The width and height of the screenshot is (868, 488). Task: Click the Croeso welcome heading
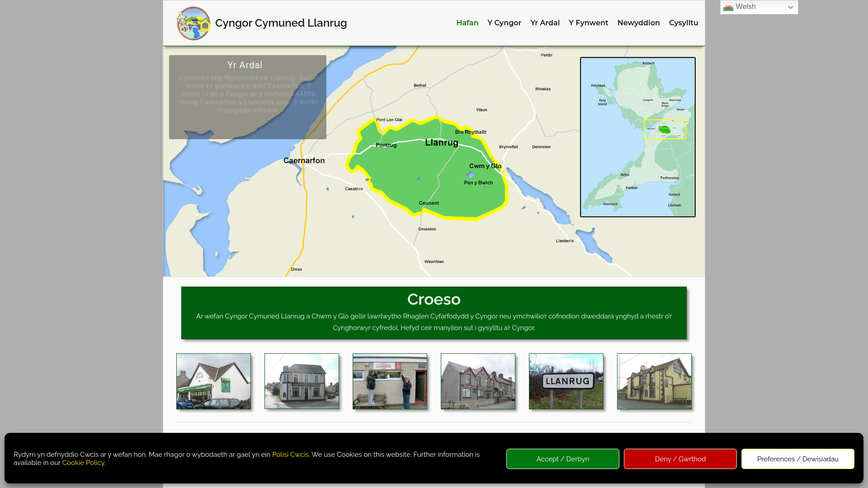[434, 299]
